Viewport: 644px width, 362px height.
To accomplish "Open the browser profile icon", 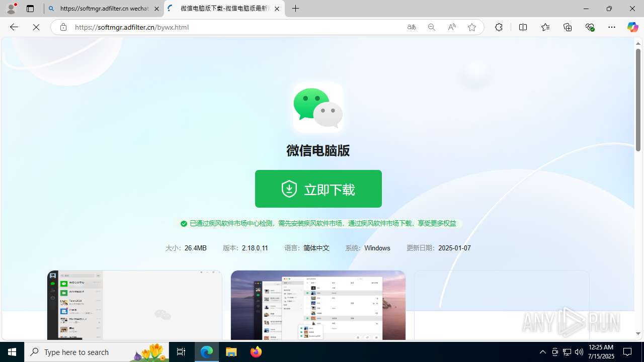I will point(11,9).
